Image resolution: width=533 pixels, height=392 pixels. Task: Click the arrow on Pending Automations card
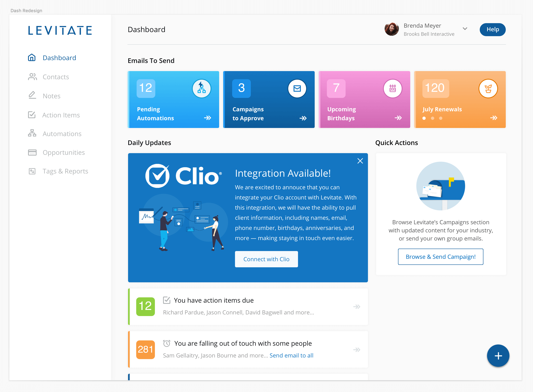point(208,118)
